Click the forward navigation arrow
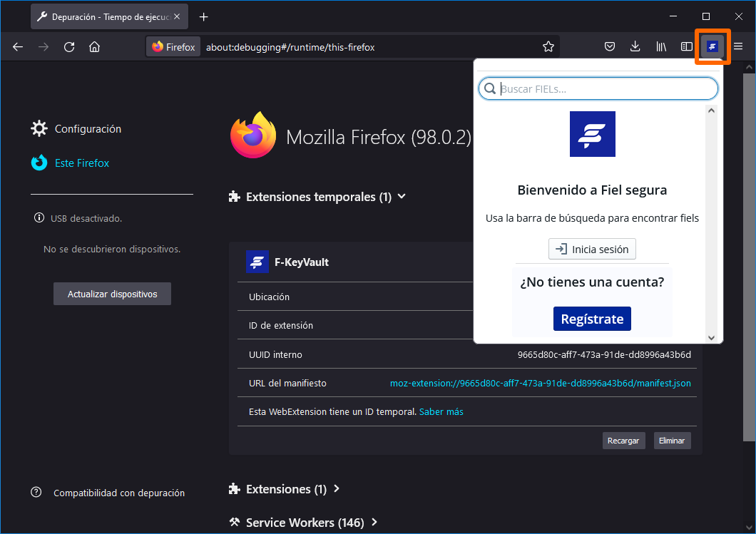The image size is (756, 534). (x=44, y=47)
